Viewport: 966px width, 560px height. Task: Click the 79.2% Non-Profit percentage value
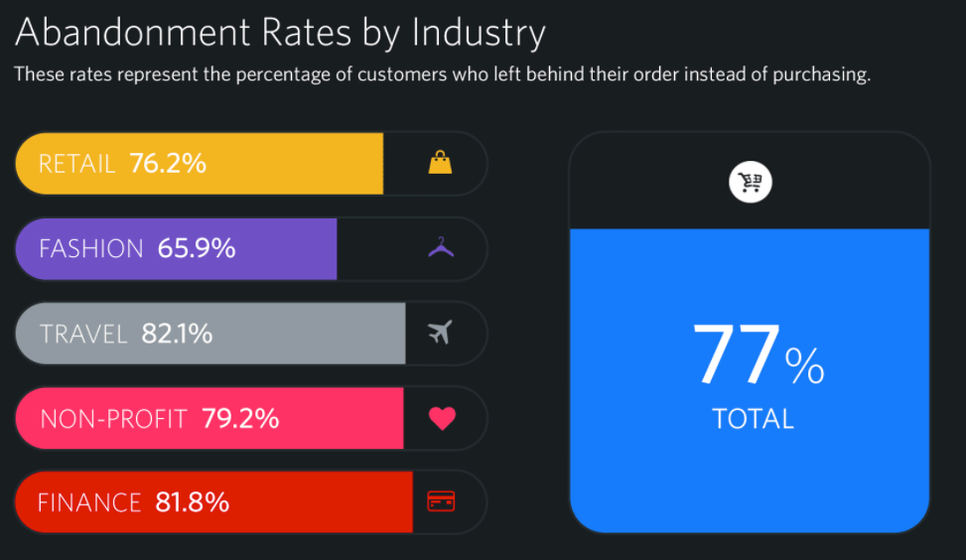[x=239, y=419]
